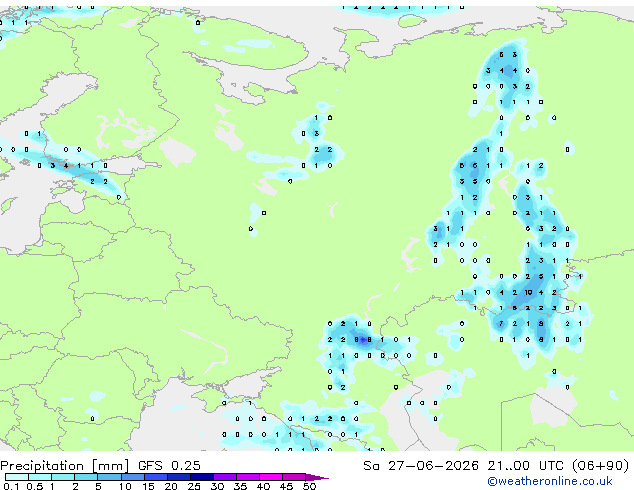The width and height of the screenshot is (634, 490).
Task: Click the 'GFS 0.25' model label
Action: (169, 466)
